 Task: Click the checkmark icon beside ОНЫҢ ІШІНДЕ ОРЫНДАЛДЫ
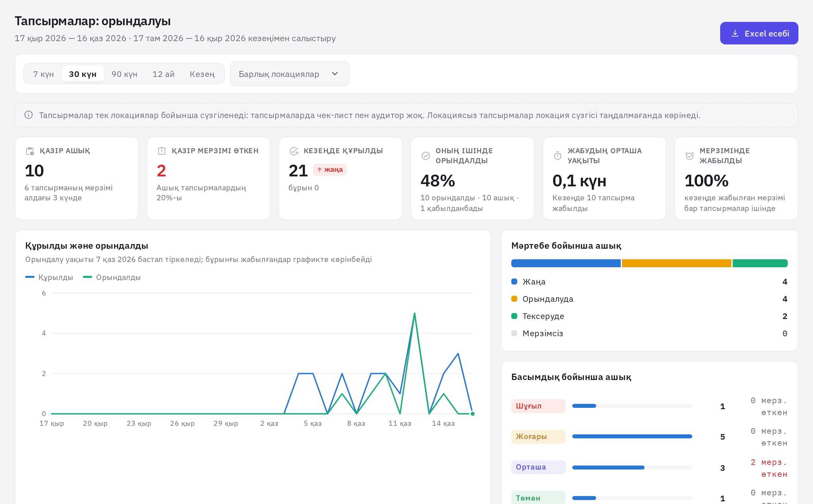[x=426, y=156]
